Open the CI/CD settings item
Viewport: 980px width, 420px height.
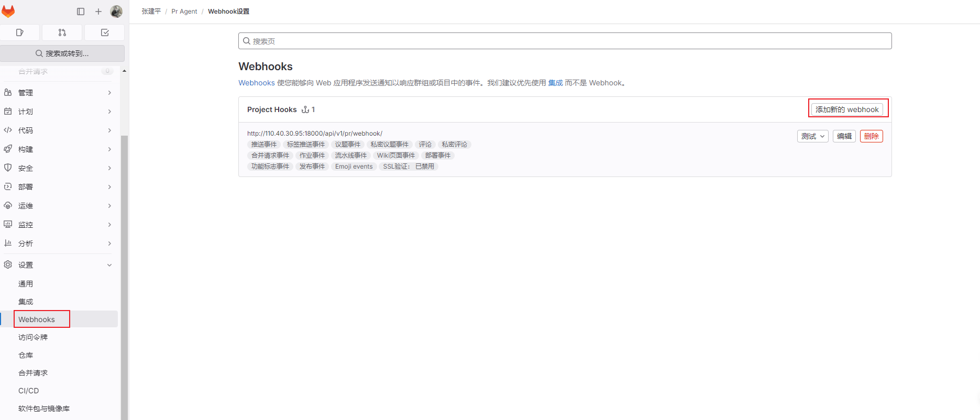click(x=29, y=391)
